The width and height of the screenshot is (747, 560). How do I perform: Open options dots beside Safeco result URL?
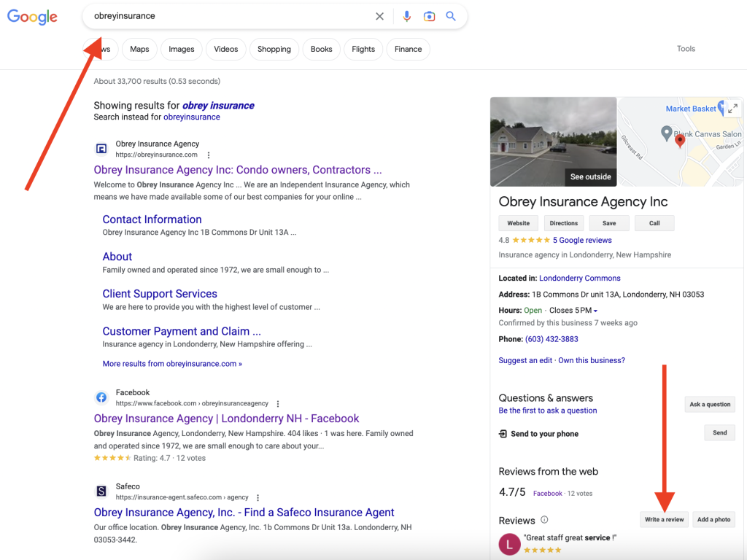pos(258,497)
